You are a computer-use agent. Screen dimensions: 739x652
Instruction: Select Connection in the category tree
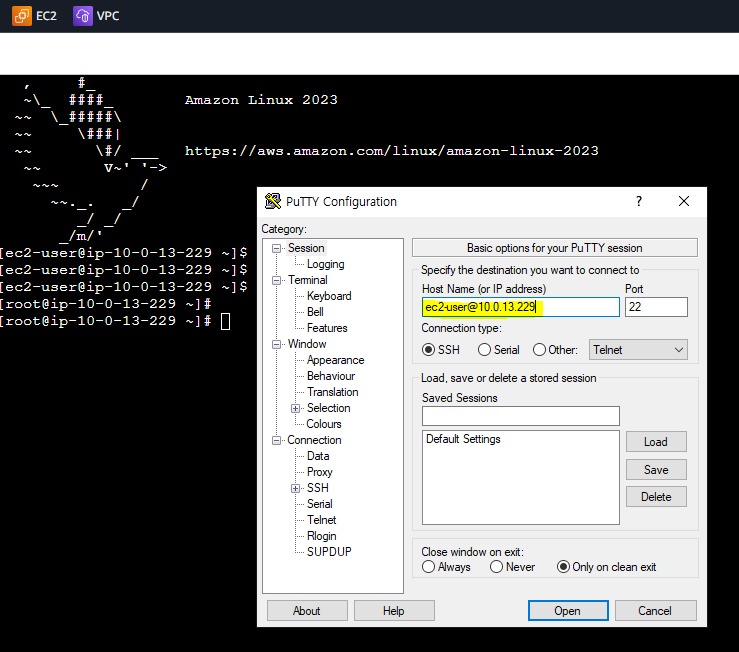point(314,440)
